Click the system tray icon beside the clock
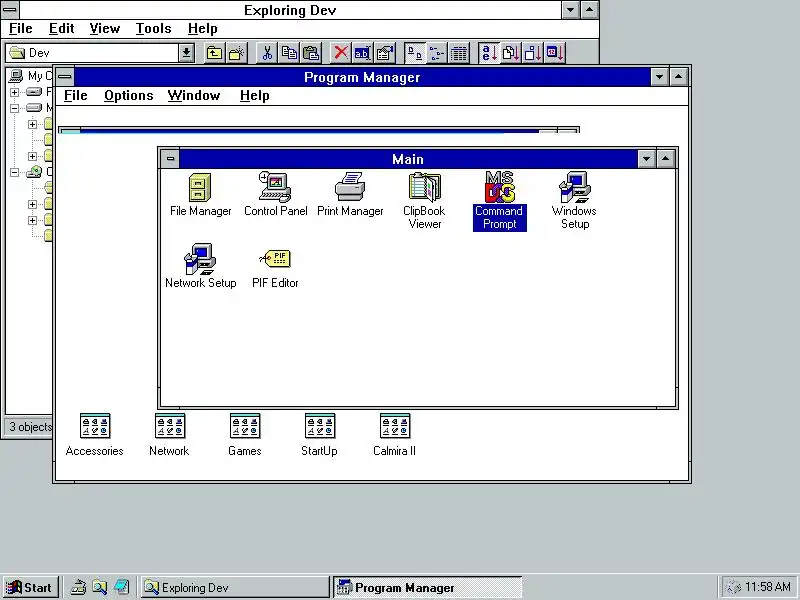Image resolution: width=800 pixels, height=600 pixels. point(733,588)
